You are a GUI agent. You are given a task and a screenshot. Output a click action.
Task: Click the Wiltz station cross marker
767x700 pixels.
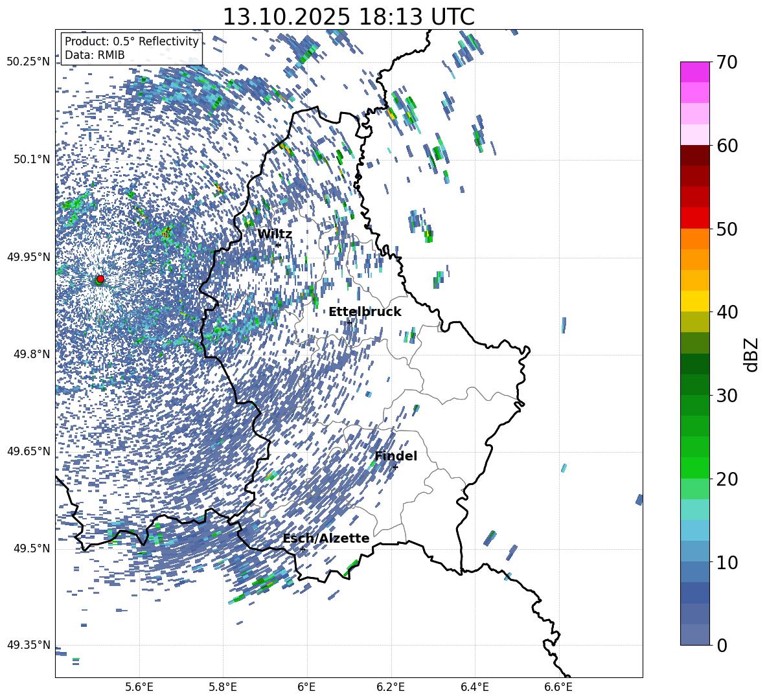278,245
